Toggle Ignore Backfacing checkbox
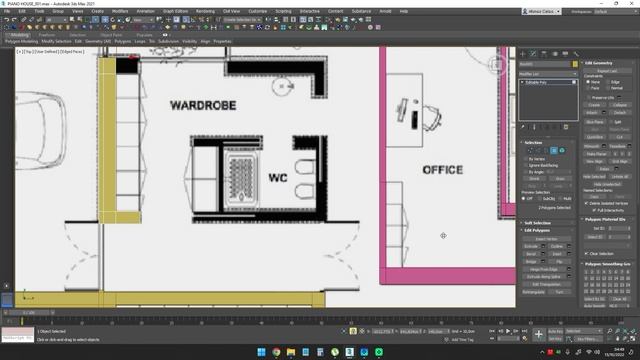The height and width of the screenshot is (360, 640). (526, 165)
